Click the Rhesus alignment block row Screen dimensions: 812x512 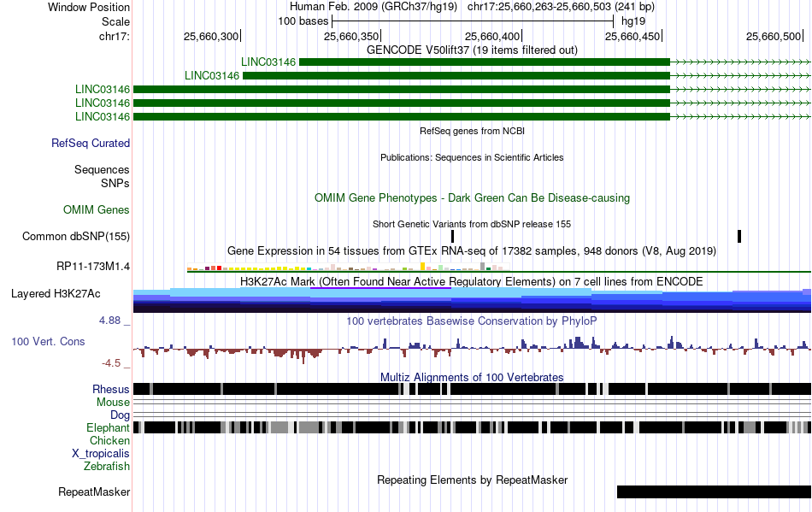click(x=472, y=389)
